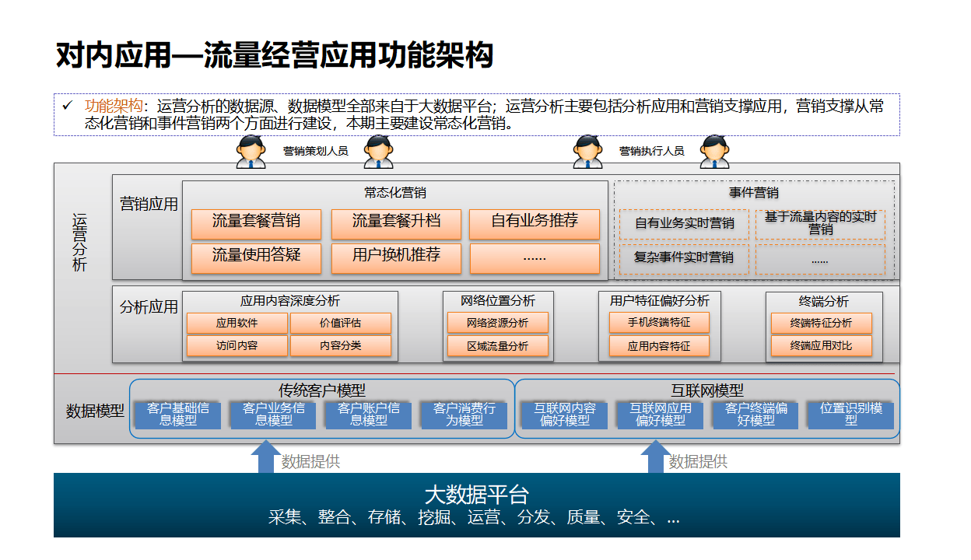The width and height of the screenshot is (971, 560).
Task: Select the 应用软件 box
Action: coord(237,324)
